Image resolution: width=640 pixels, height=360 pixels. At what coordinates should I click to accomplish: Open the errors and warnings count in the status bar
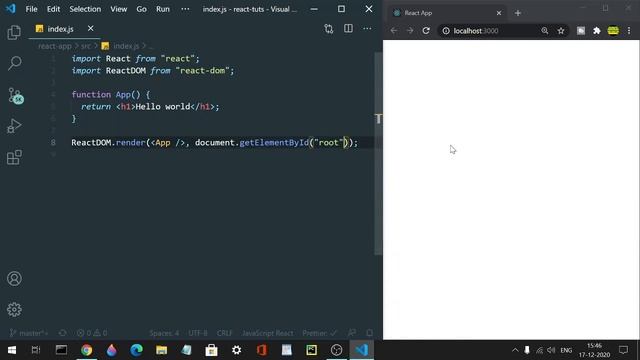coord(92,333)
